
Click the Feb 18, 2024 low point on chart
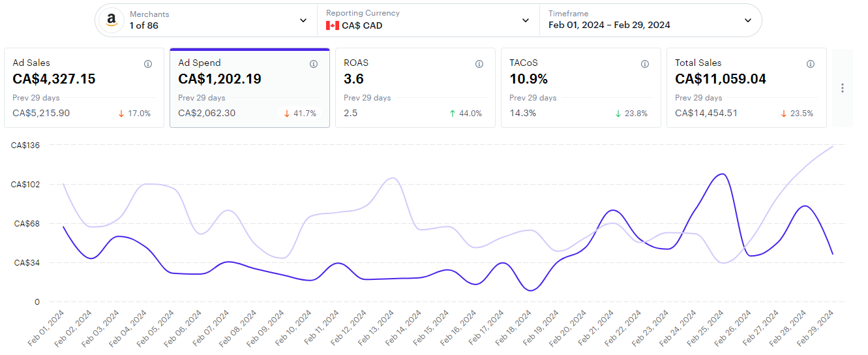530,290
